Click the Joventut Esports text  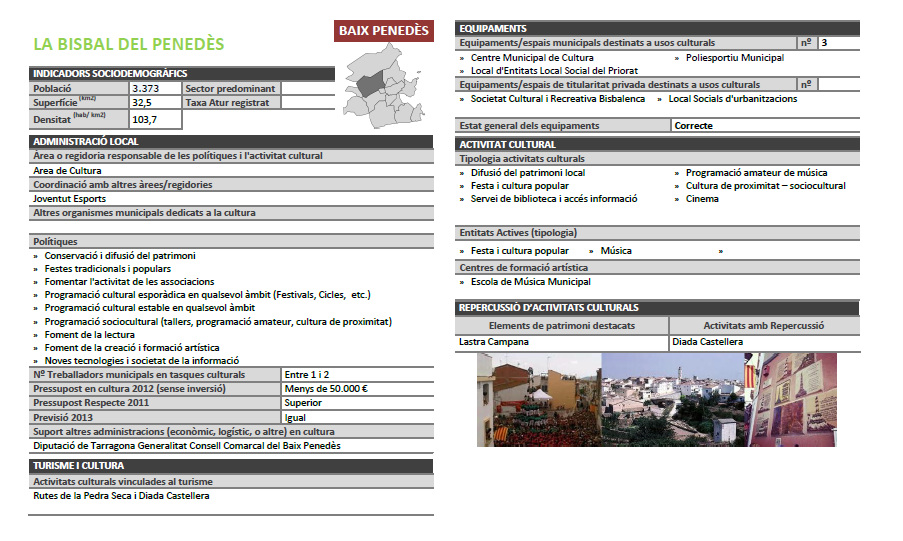tap(70, 199)
